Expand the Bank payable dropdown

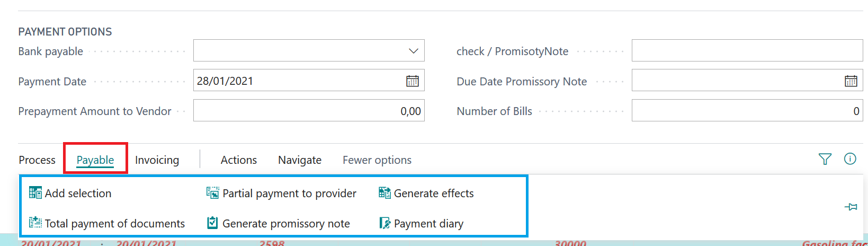[413, 51]
